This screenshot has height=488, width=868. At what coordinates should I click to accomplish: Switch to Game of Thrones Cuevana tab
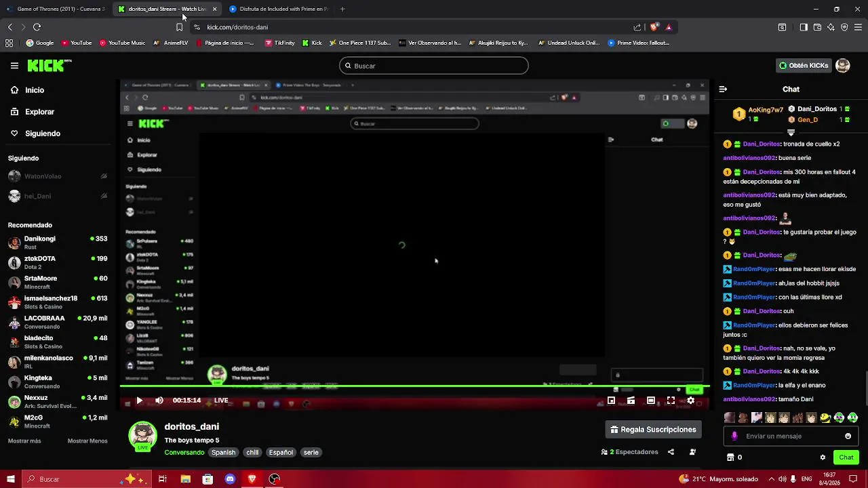click(x=56, y=9)
